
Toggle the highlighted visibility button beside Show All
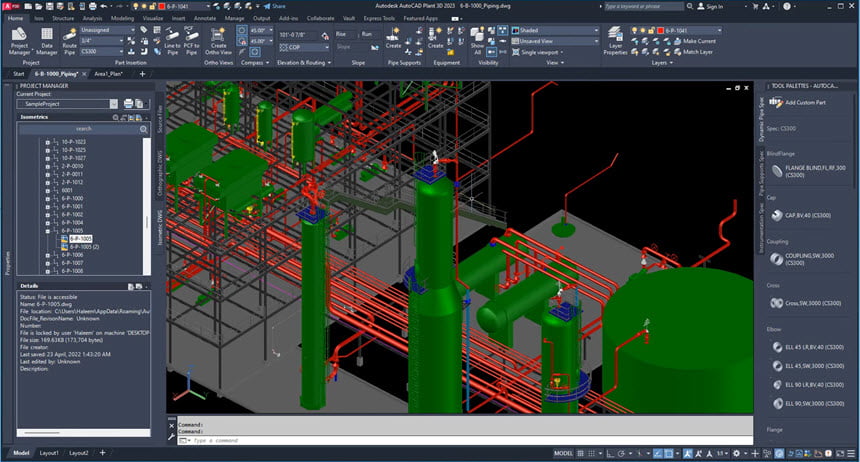491,52
